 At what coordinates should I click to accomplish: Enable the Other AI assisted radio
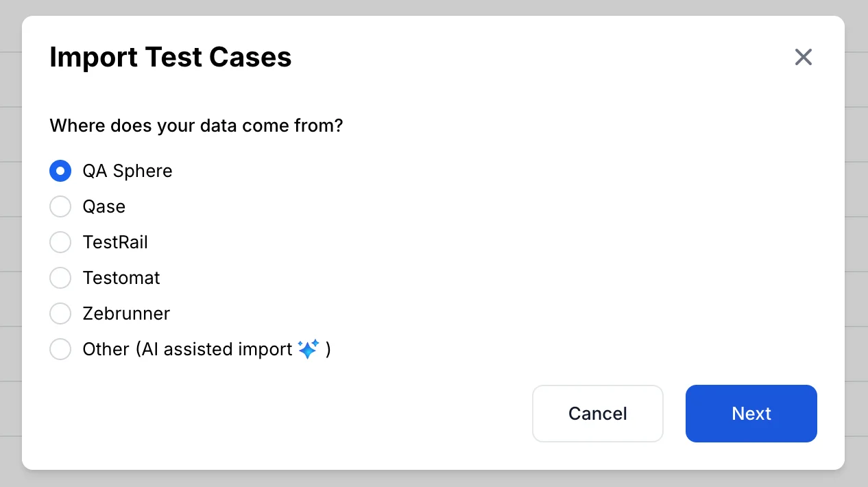60,349
